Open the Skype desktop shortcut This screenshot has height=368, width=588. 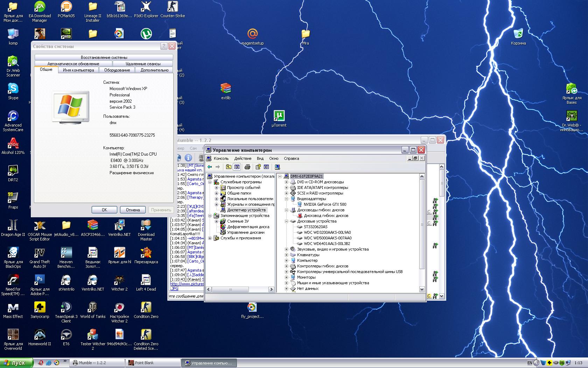pos(13,91)
